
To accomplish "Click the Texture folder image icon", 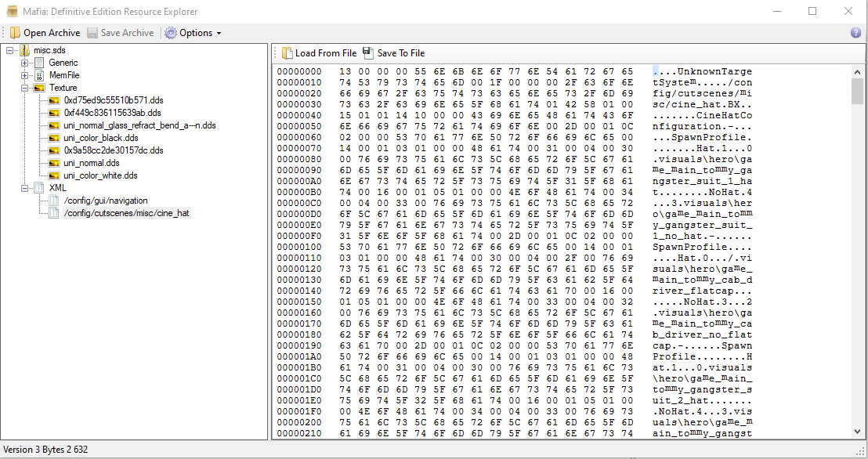I will 38,88.
